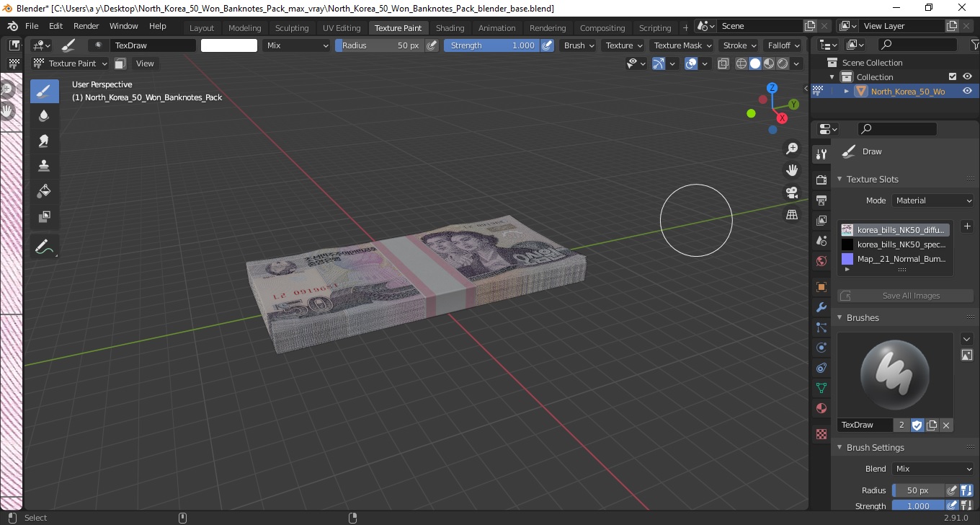This screenshot has height=525, width=980.
Task: Select the Fill bucket tool
Action: 45,191
